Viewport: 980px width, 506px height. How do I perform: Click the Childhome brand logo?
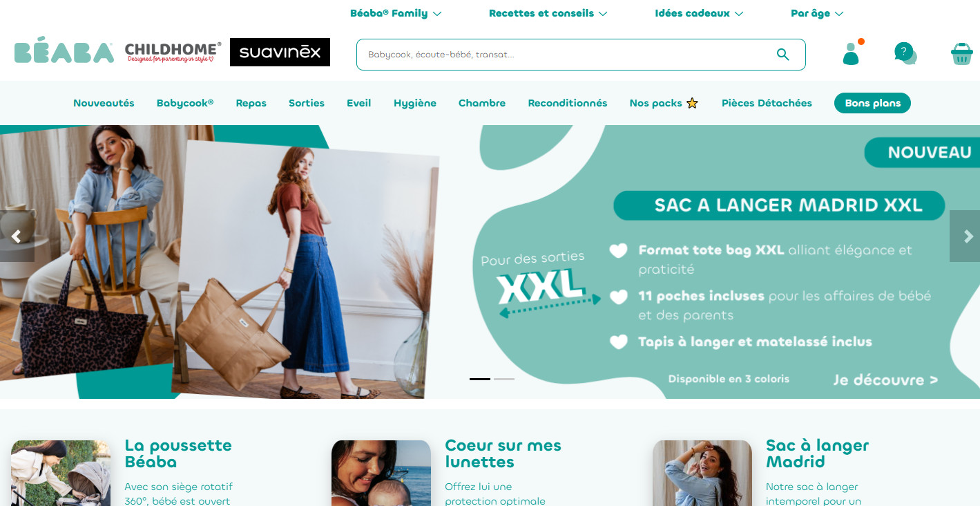click(173, 53)
